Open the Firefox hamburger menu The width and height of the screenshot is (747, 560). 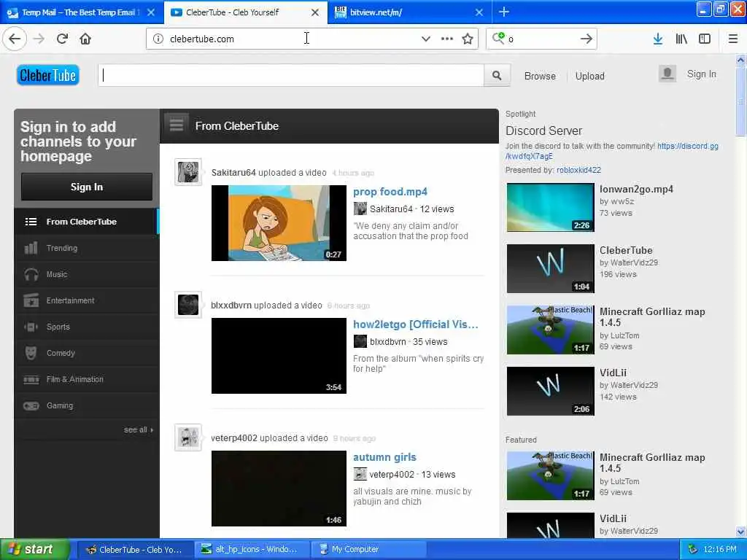(732, 39)
